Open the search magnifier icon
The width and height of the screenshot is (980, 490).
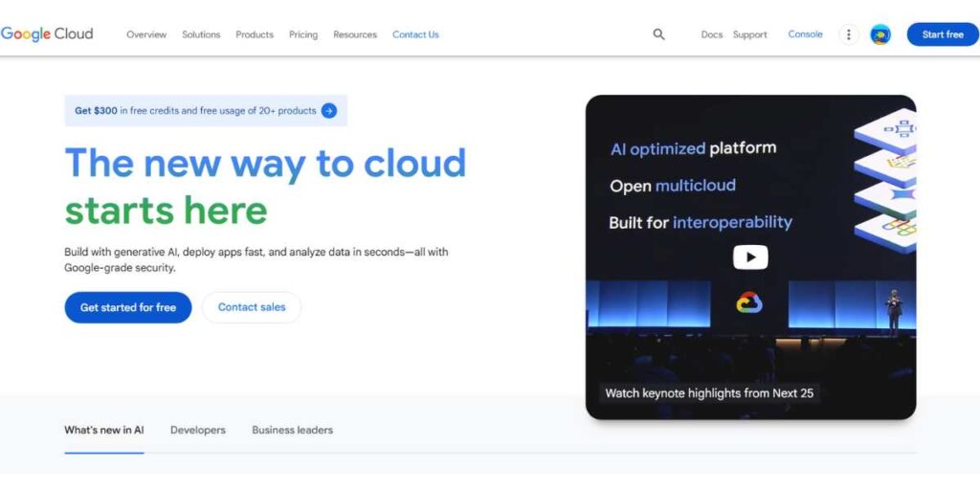(658, 34)
